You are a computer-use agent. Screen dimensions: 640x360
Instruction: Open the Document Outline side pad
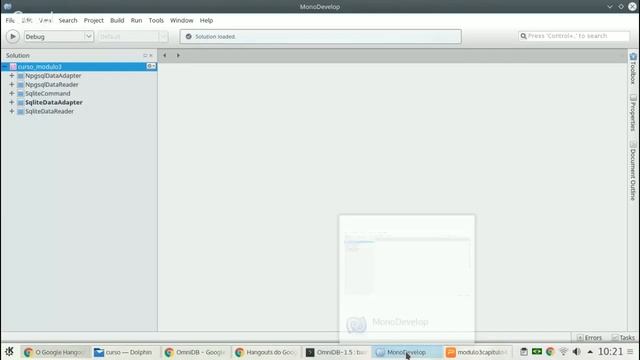tap(633, 171)
